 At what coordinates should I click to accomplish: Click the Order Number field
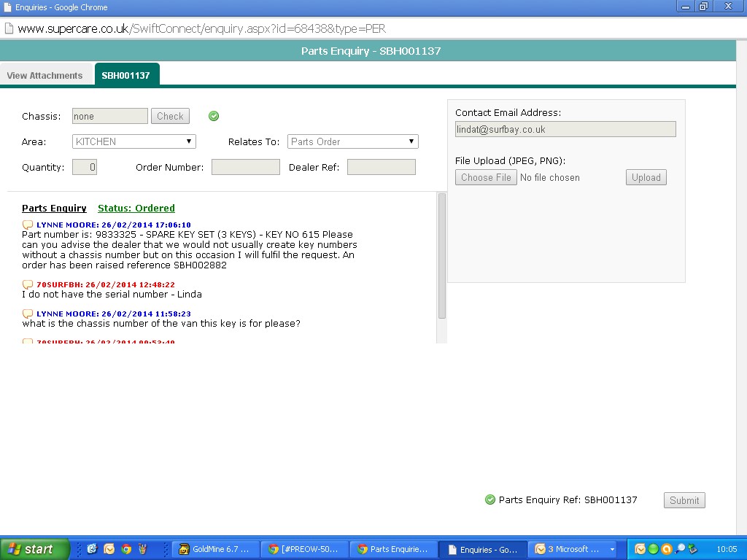(x=246, y=167)
